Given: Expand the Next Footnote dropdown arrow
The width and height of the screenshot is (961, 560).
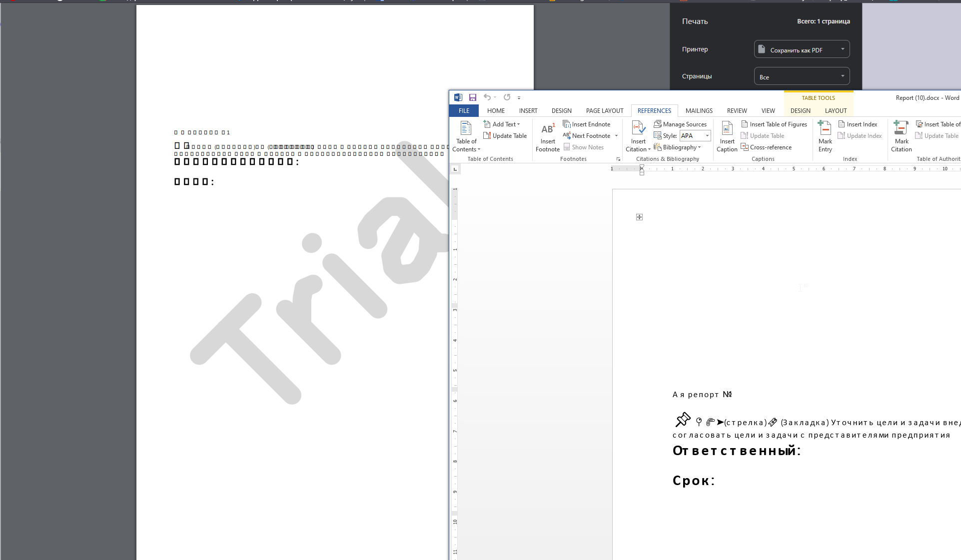Looking at the screenshot, I should tap(616, 136).
